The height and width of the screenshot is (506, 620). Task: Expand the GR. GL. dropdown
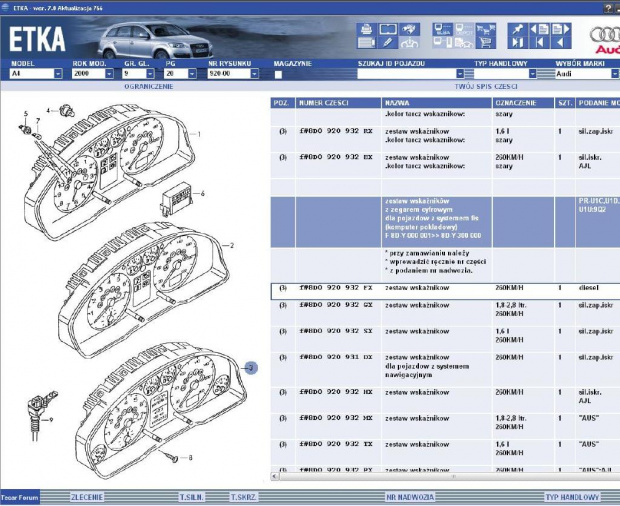(138, 74)
